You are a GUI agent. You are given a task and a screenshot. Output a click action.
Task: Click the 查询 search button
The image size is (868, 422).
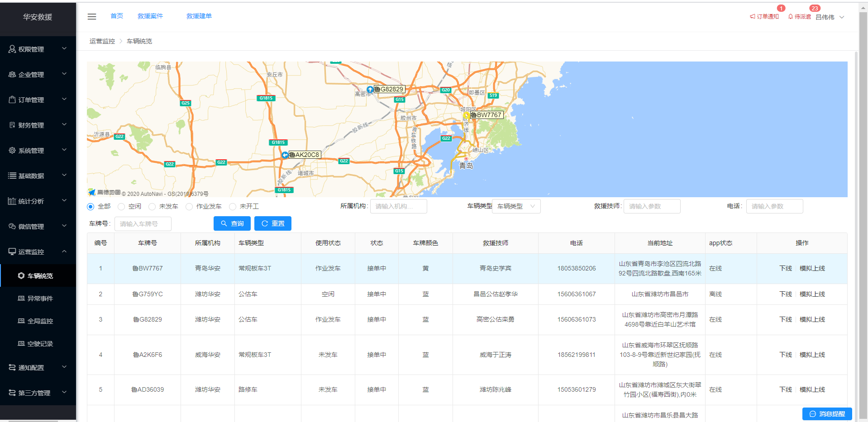[x=232, y=223]
